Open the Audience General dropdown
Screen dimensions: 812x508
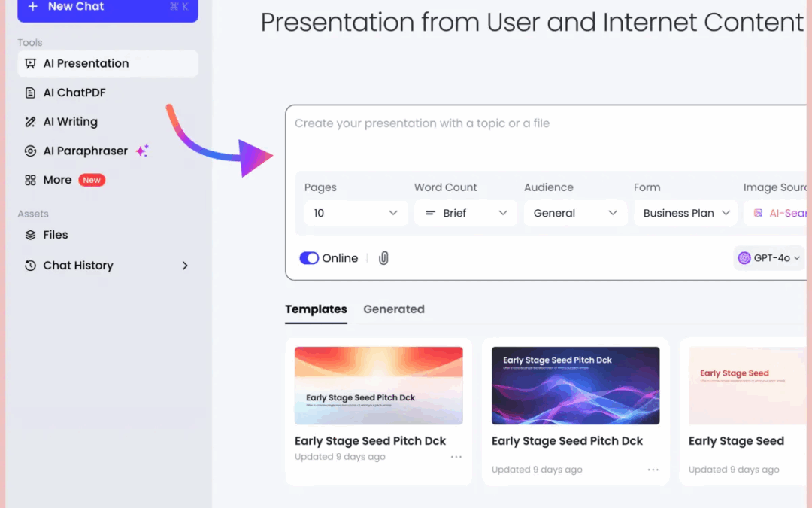pyautogui.click(x=575, y=213)
